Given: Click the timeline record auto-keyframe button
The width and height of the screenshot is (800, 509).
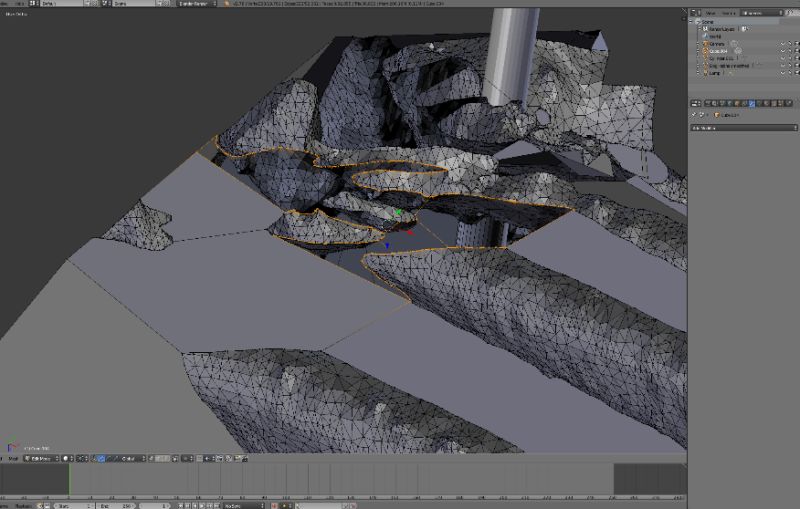Looking at the screenshot, I should point(274,506).
